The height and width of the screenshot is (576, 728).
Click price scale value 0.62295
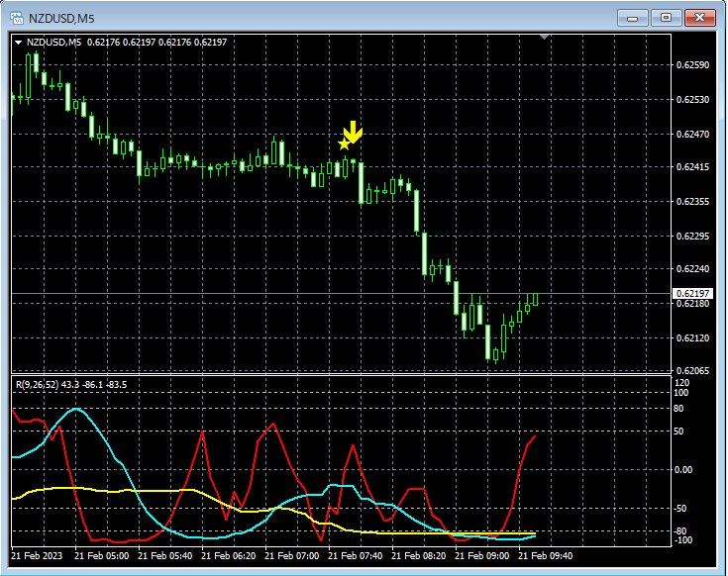(x=692, y=237)
